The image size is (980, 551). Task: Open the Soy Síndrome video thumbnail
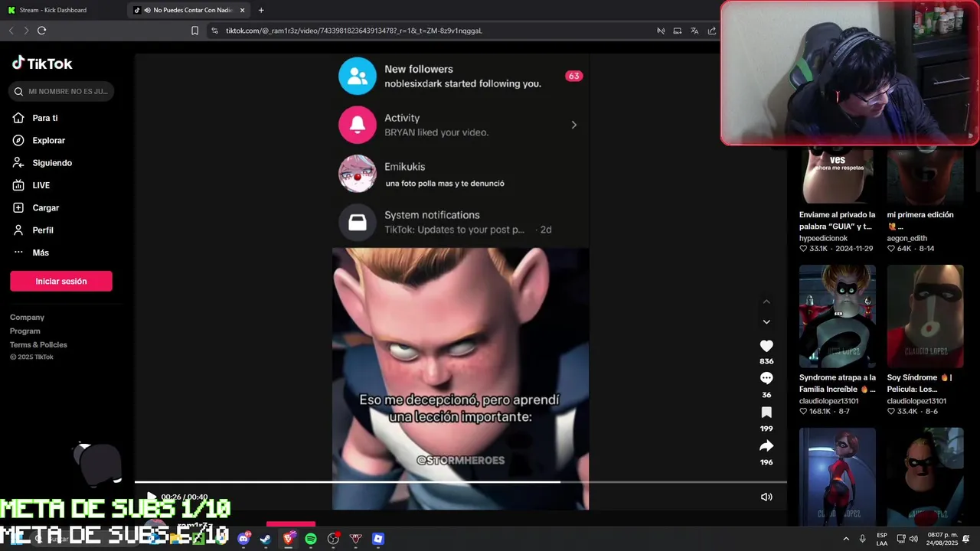pyautogui.click(x=925, y=316)
